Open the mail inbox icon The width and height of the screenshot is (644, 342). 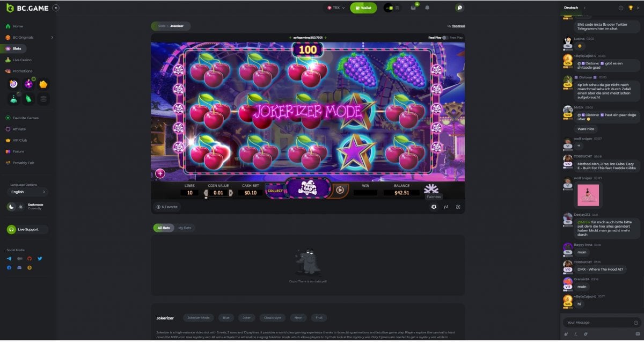click(413, 8)
